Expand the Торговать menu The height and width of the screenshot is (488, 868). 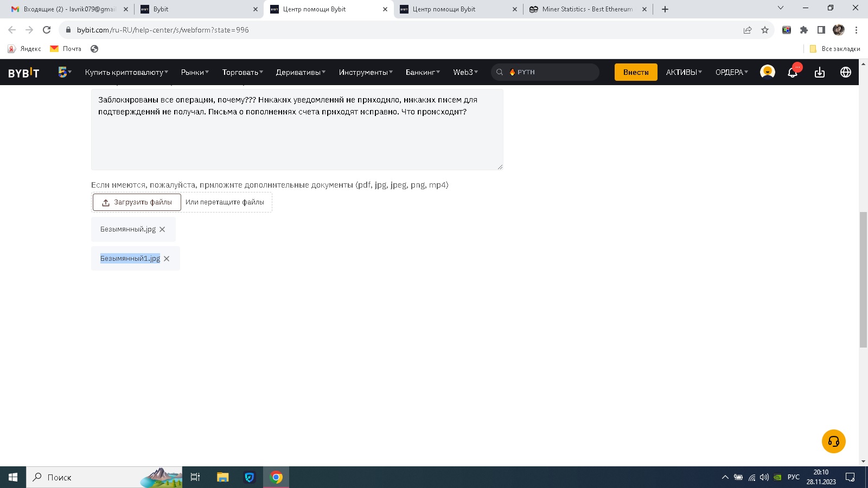tap(242, 72)
